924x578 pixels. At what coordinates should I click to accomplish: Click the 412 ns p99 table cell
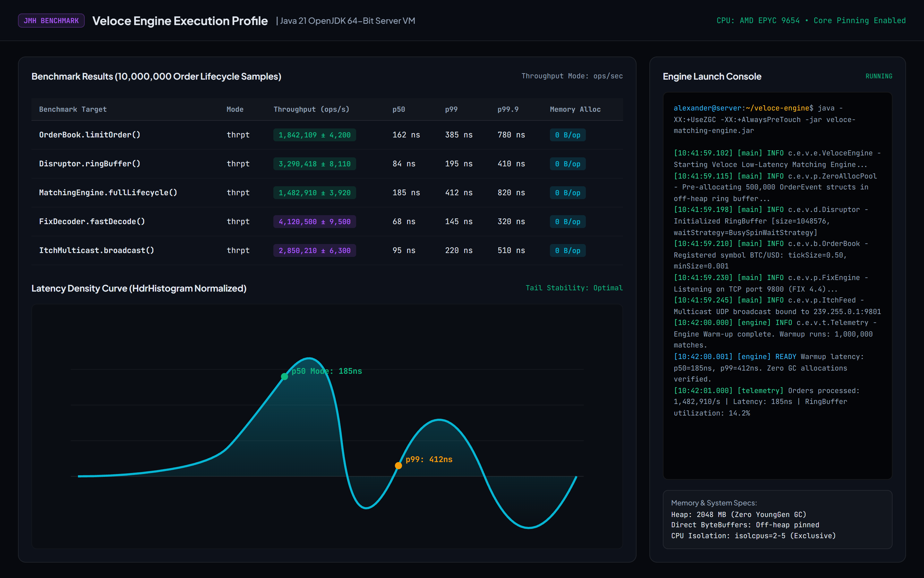point(459,193)
